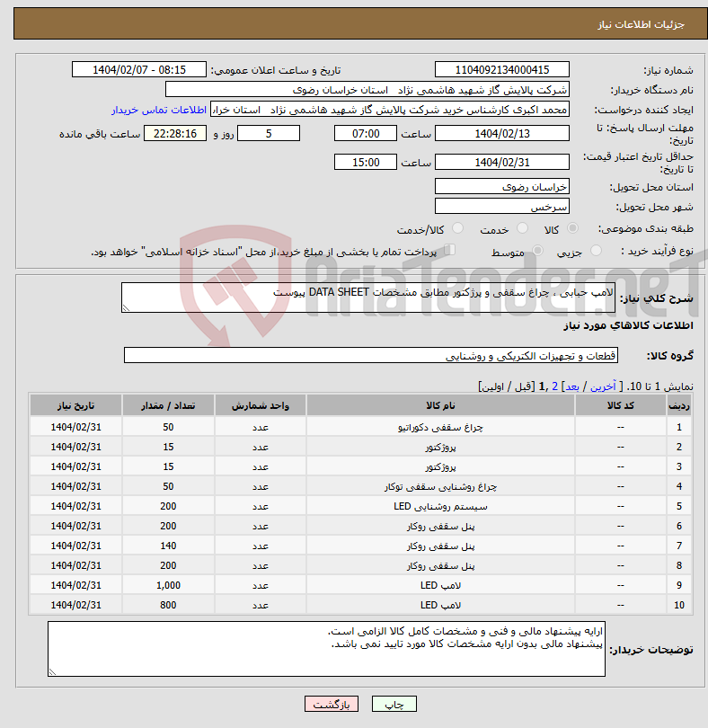Click quantity 1,000 in row 9
Screen dimensions: 708x728
168,585
